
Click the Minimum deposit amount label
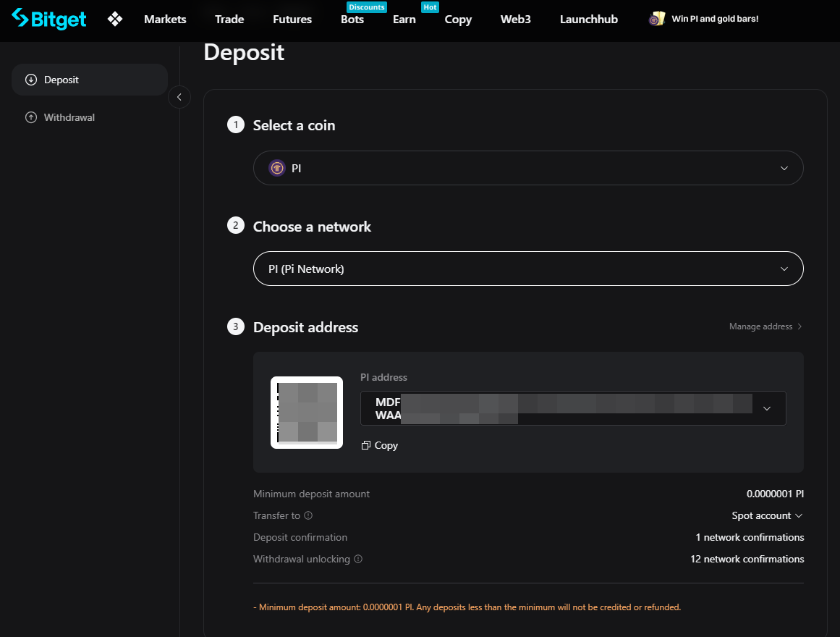coord(311,494)
